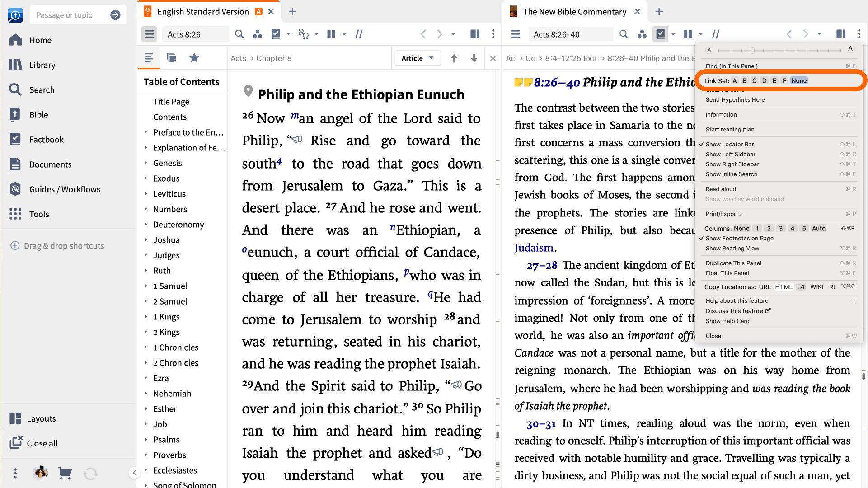Choose Print/Export from panel menu
Screen dimensions: 868x488
click(x=724, y=214)
